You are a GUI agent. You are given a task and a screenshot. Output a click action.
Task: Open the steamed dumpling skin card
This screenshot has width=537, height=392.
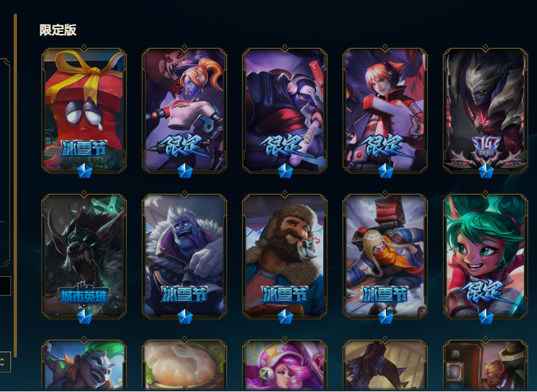(x=184, y=365)
